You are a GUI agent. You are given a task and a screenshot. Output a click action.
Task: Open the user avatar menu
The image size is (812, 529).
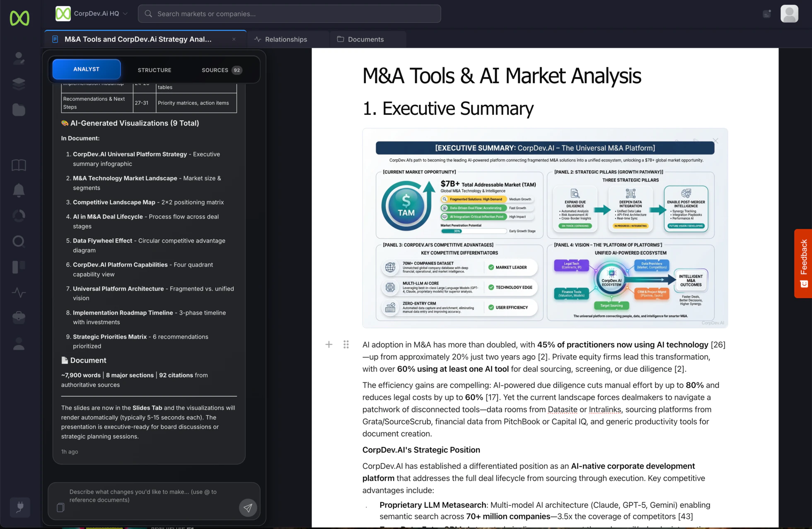(789, 14)
